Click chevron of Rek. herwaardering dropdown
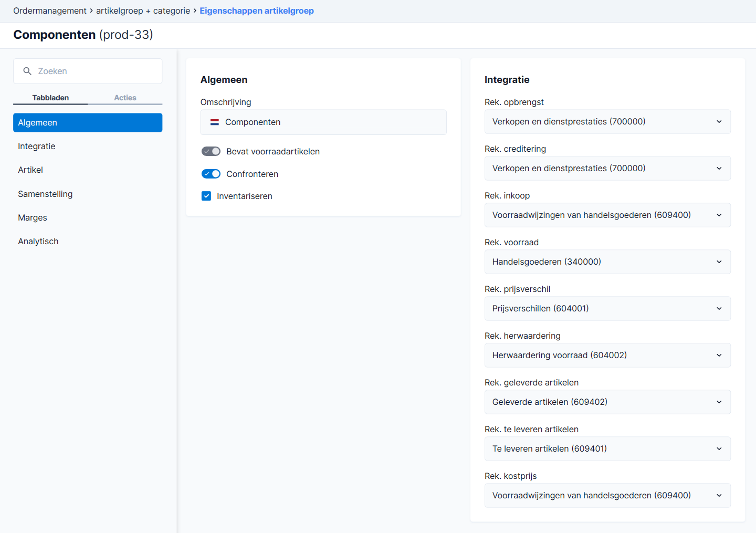Image resolution: width=756 pixels, height=533 pixels. (x=719, y=355)
